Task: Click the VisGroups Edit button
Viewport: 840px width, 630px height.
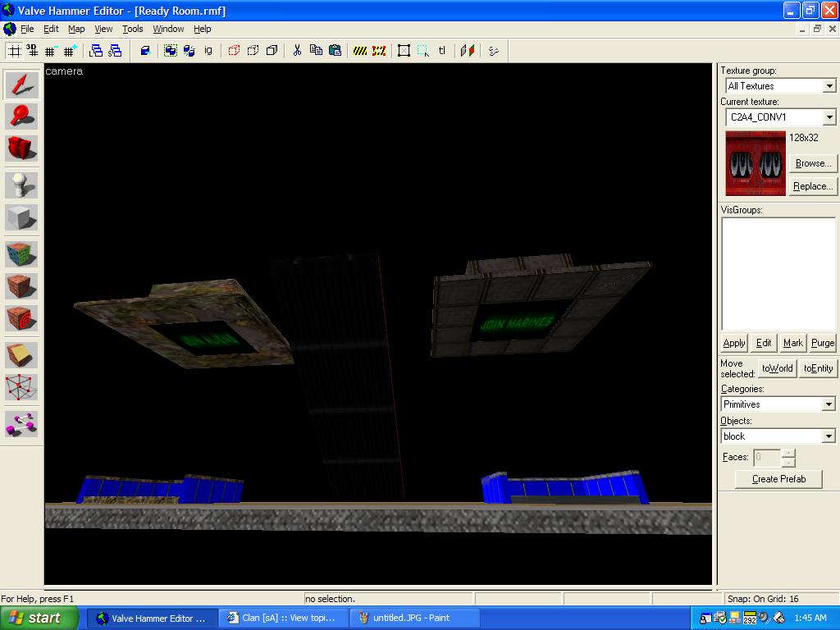Action: (764, 343)
